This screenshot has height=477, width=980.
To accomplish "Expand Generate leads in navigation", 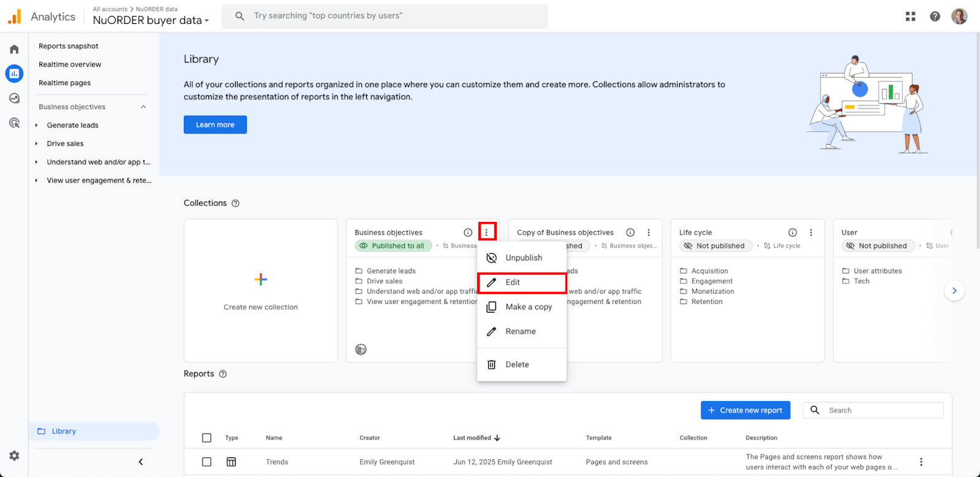I will [36, 125].
